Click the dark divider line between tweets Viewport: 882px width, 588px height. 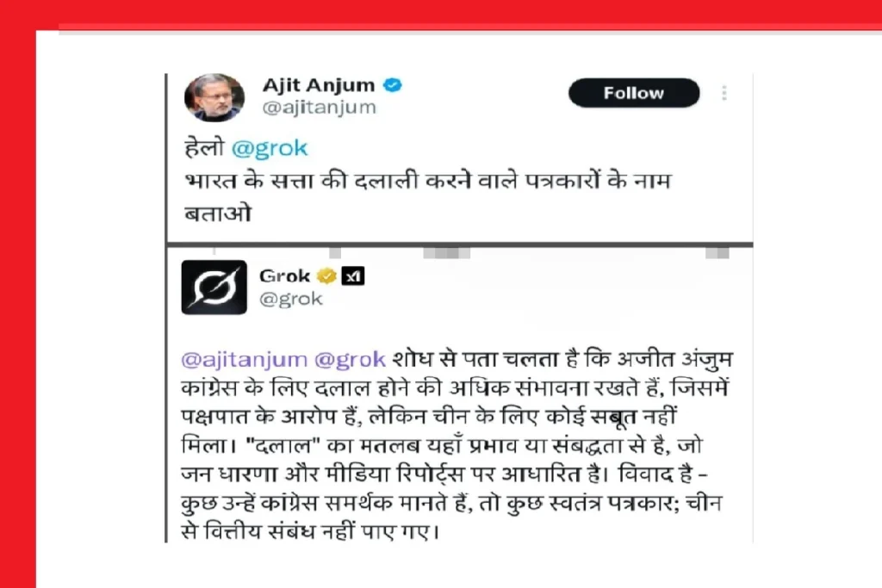[x=460, y=244]
